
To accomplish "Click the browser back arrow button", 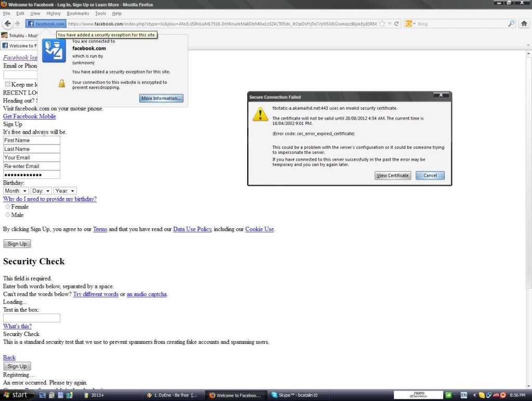I will (7, 23).
